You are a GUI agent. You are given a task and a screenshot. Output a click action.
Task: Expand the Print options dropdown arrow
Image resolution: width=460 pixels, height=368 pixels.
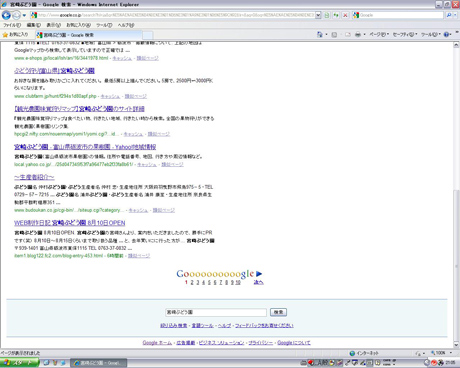[364, 35]
